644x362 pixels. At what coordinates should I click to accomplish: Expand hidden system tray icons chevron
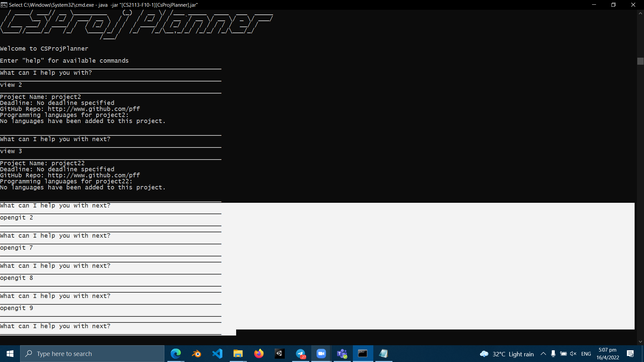click(x=543, y=354)
